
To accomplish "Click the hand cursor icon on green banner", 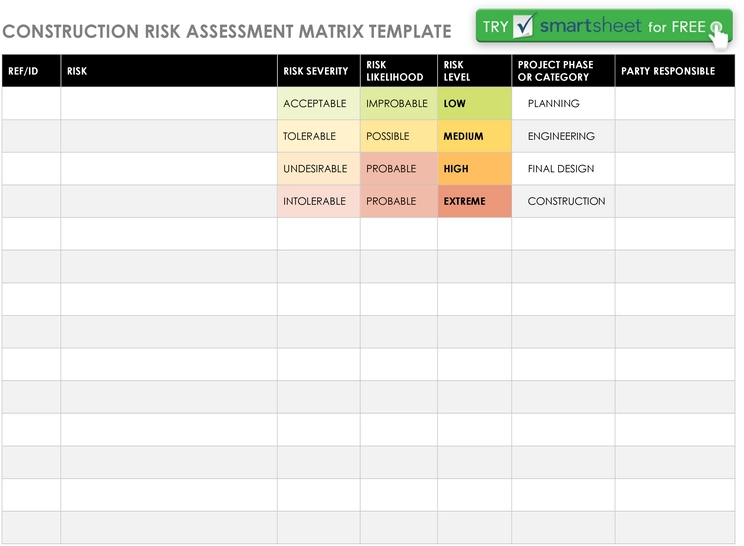I will (x=719, y=35).
